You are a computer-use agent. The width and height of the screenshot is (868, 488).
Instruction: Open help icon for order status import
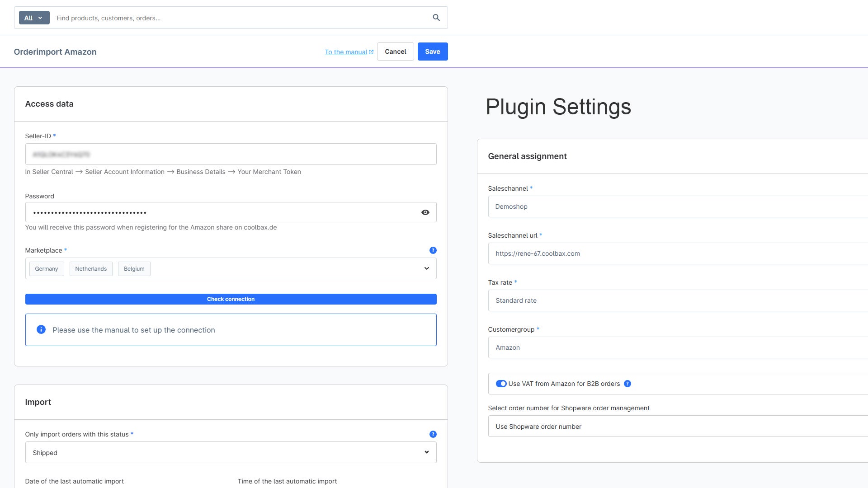[433, 434]
